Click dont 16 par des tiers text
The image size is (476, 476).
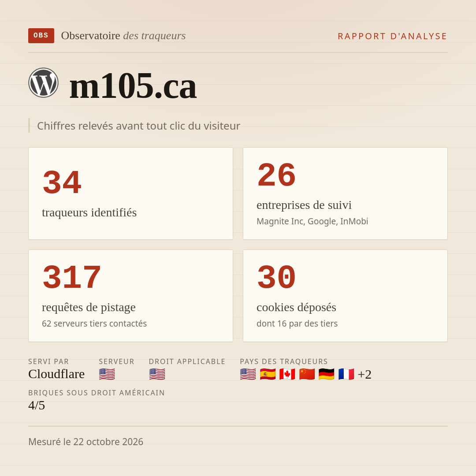coord(297,324)
